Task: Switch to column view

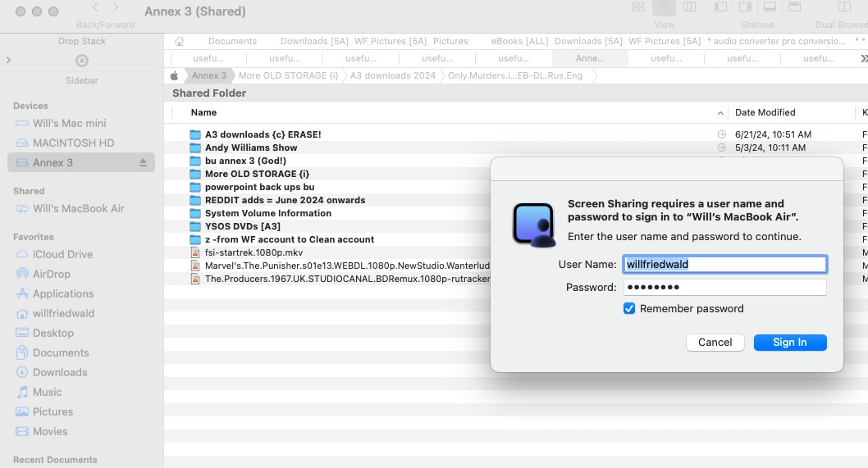Action: click(689, 7)
